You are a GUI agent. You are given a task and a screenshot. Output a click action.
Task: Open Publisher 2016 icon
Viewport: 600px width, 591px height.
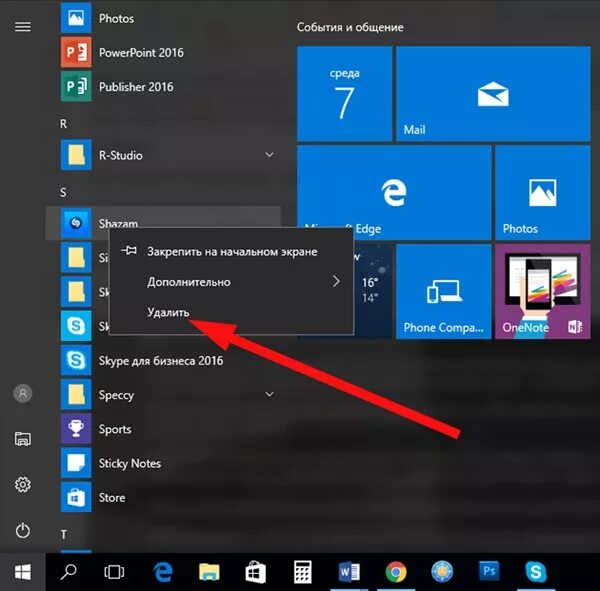point(76,87)
